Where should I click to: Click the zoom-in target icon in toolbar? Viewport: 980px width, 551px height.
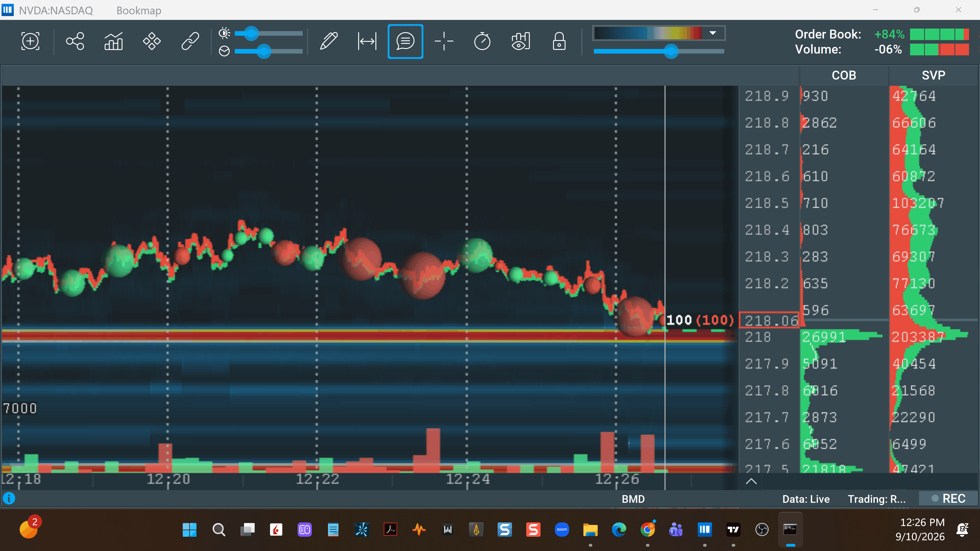[x=30, y=41]
